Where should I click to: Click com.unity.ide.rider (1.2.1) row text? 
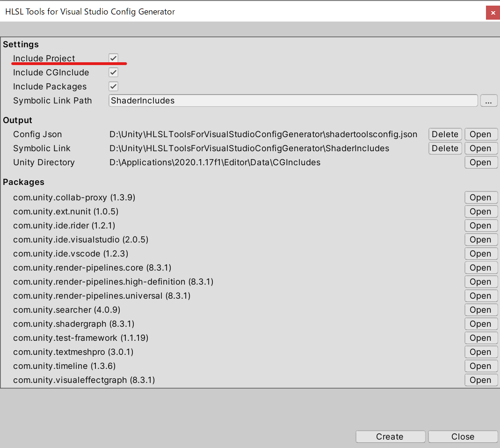point(64,226)
